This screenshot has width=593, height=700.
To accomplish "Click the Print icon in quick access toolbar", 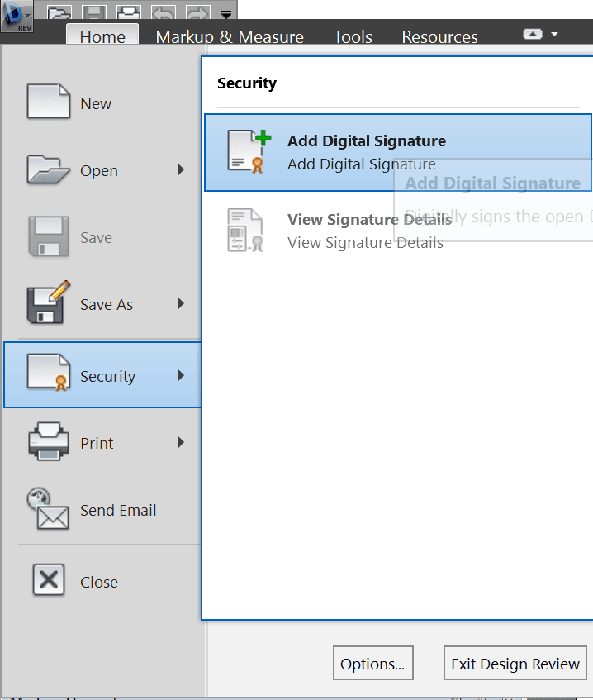I will pyautogui.click(x=128, y=14).
